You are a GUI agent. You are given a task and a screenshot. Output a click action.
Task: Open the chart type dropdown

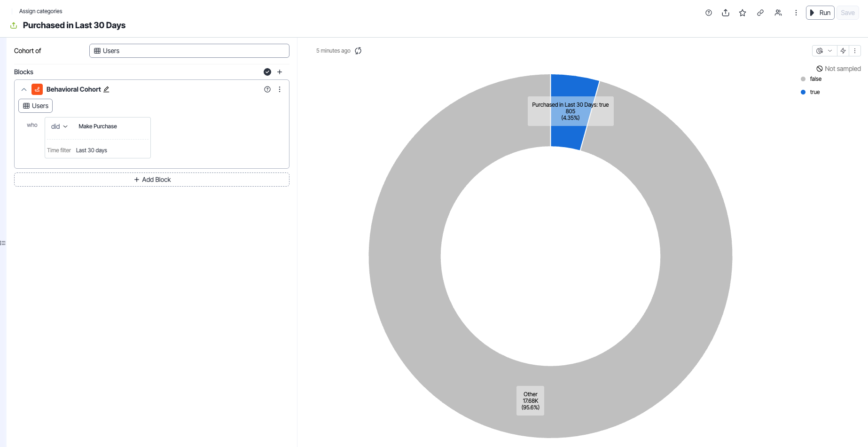click(x=824, y=51)
